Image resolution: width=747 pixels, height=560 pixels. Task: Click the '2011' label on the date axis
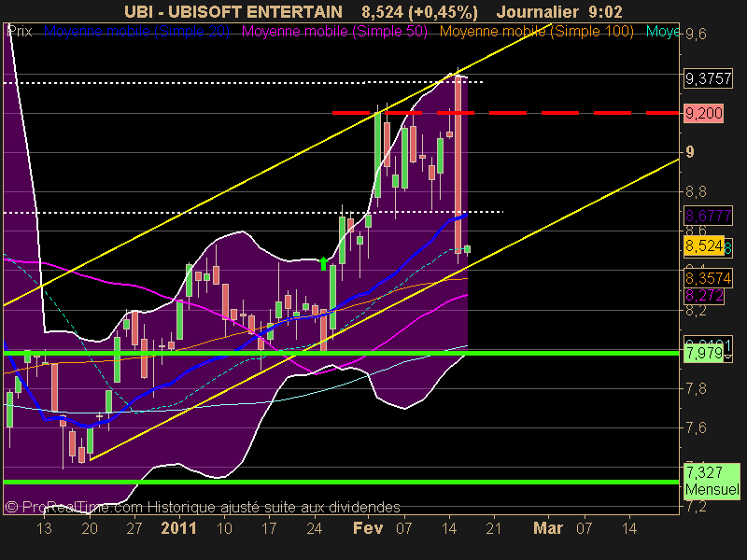click(179, 528)
